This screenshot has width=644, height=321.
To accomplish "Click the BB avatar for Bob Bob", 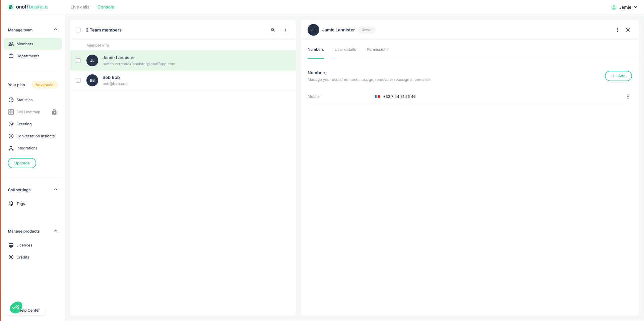I will [92, 80].
